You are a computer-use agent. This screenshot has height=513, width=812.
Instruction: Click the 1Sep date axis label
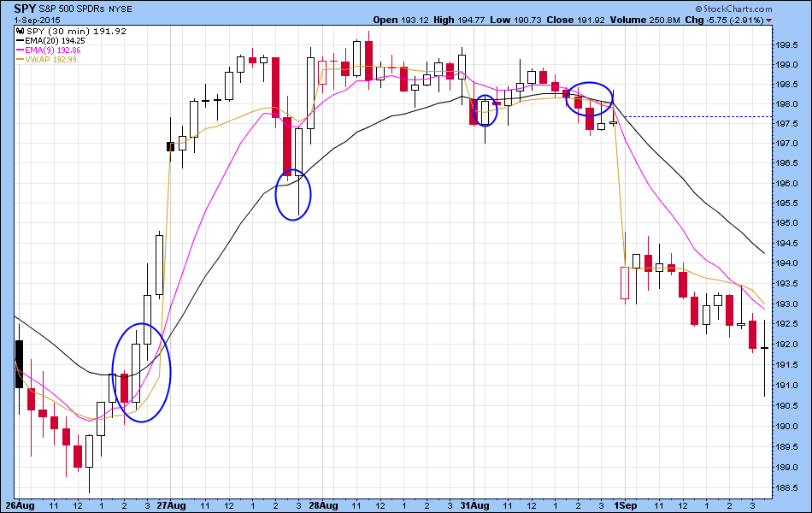pyautogui.click(x=626, y=505)
